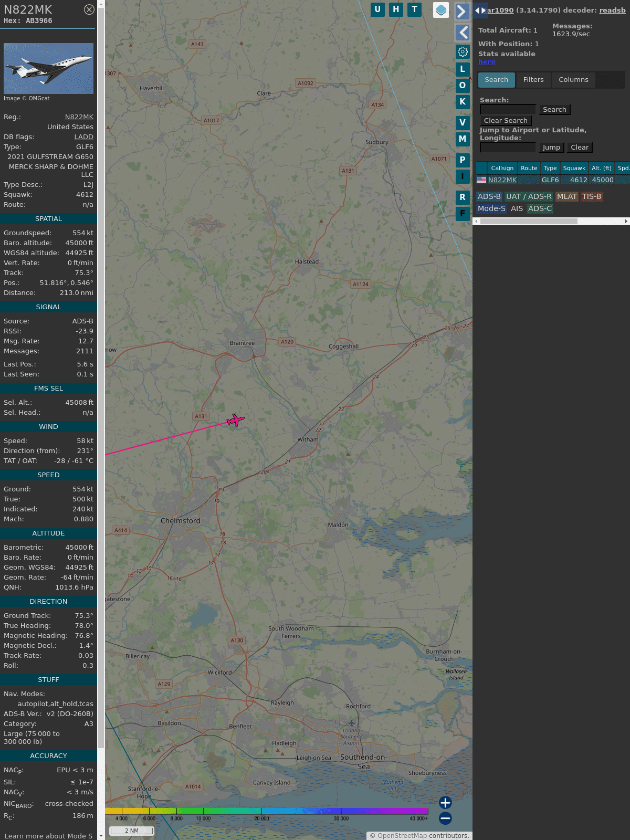Open the Stats available here link
Image resolution: width=630 pixels, height=840 pixels.
(x=487, y=62)
